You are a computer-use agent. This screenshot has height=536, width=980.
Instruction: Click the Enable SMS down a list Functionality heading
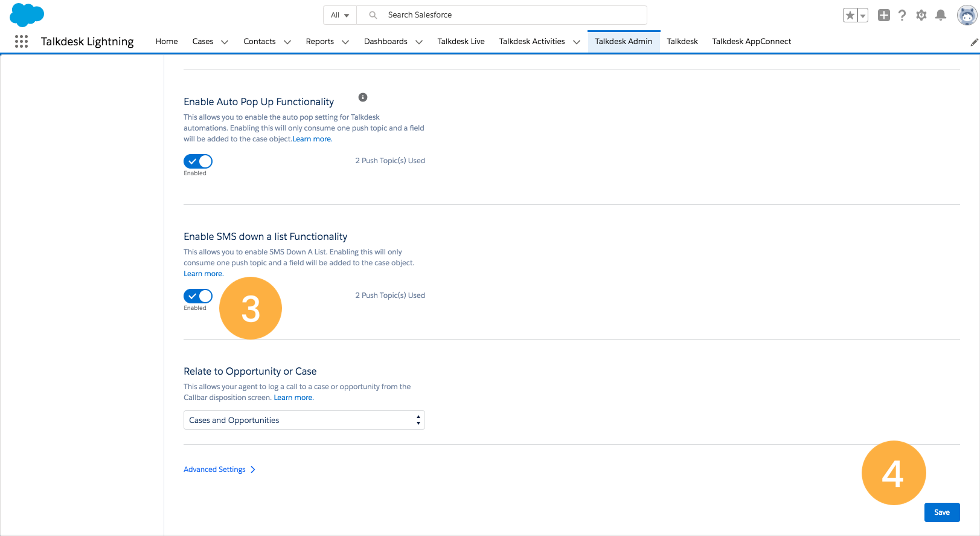click(266, 237)
